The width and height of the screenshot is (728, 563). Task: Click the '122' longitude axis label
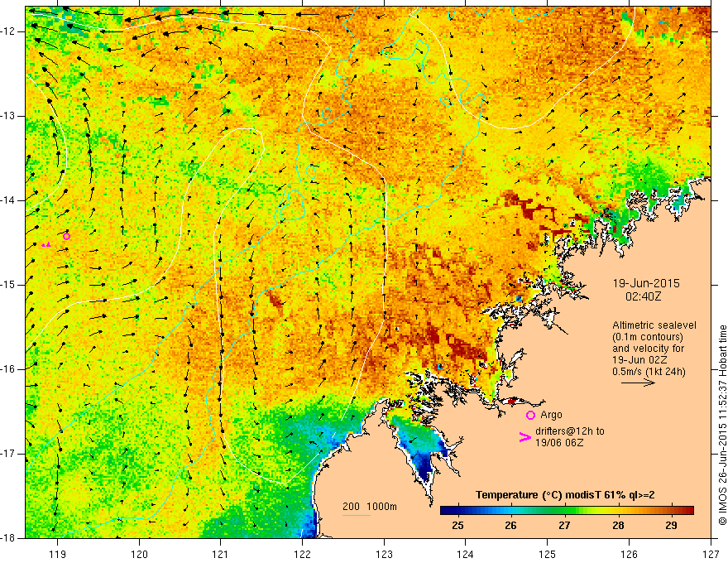pyautogui.click(x=302, y=554)
